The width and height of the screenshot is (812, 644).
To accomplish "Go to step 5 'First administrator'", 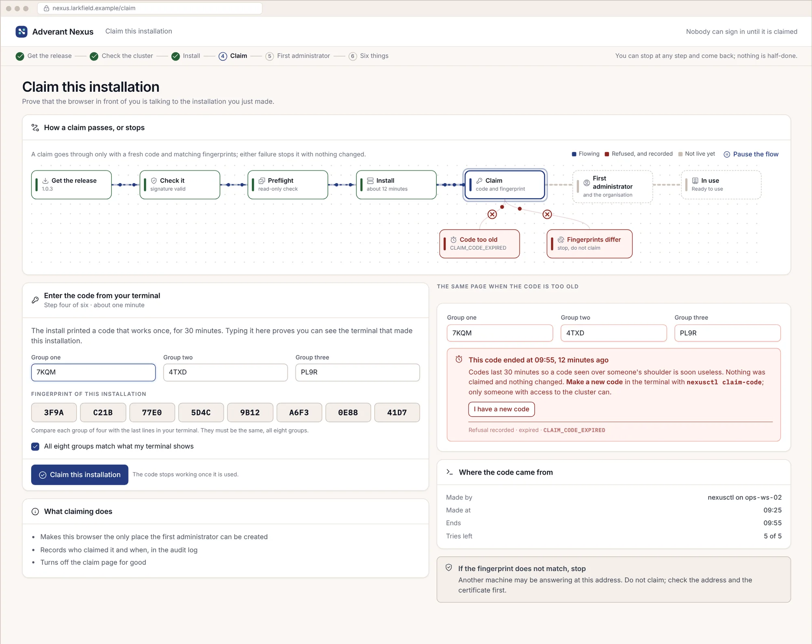I will pos(298,56).
